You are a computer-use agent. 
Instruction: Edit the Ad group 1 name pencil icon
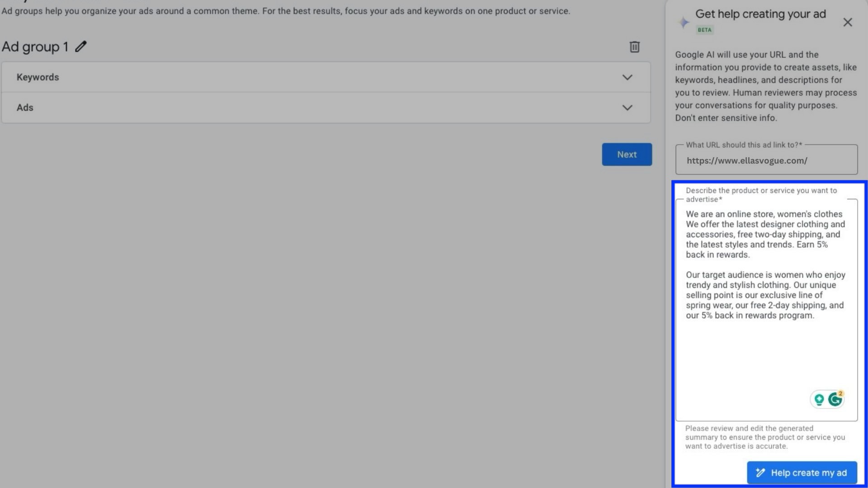81,47
